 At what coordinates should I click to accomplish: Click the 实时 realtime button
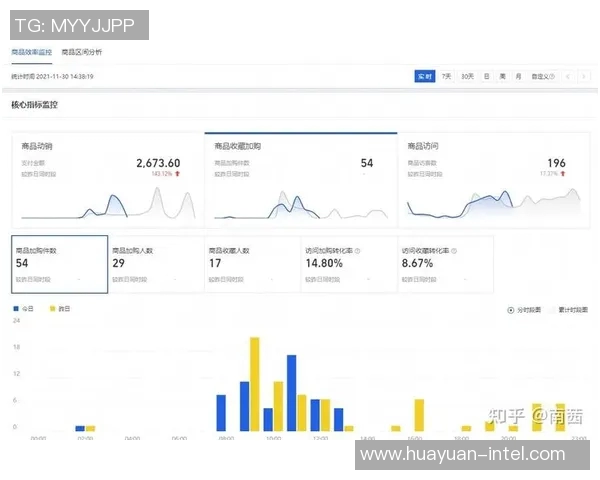[425, 76]
